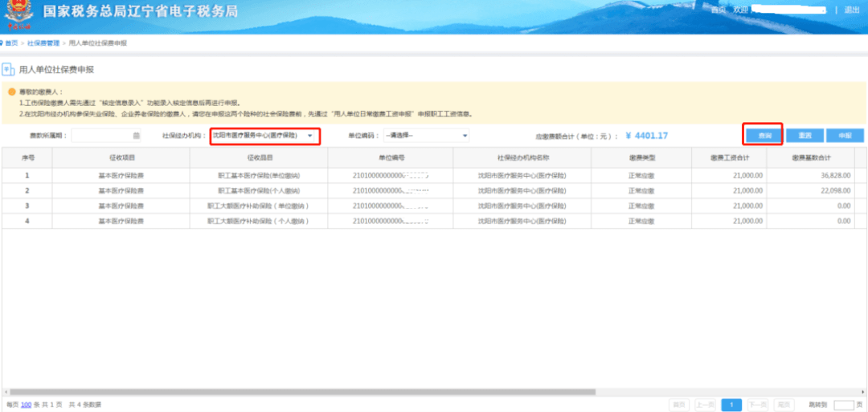Open the calendar icon in 费款所属期 field
868x412 pixels.
[x=136, y=136]
